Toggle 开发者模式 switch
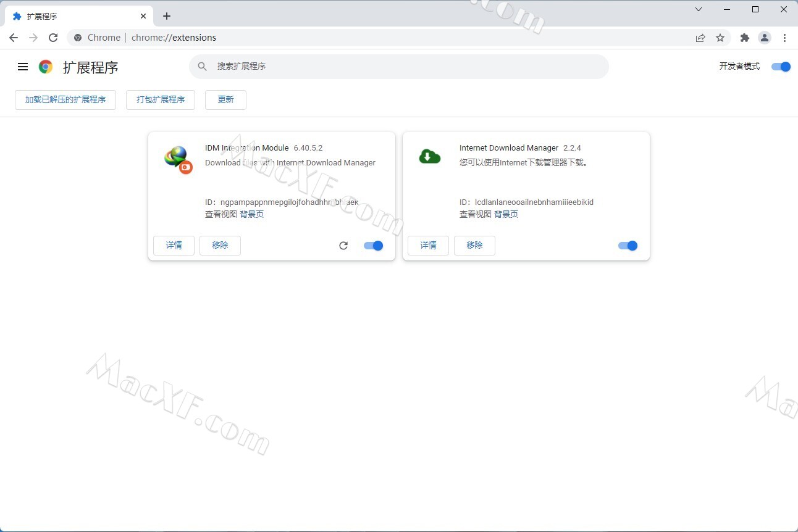 click(x=781, y=67)
